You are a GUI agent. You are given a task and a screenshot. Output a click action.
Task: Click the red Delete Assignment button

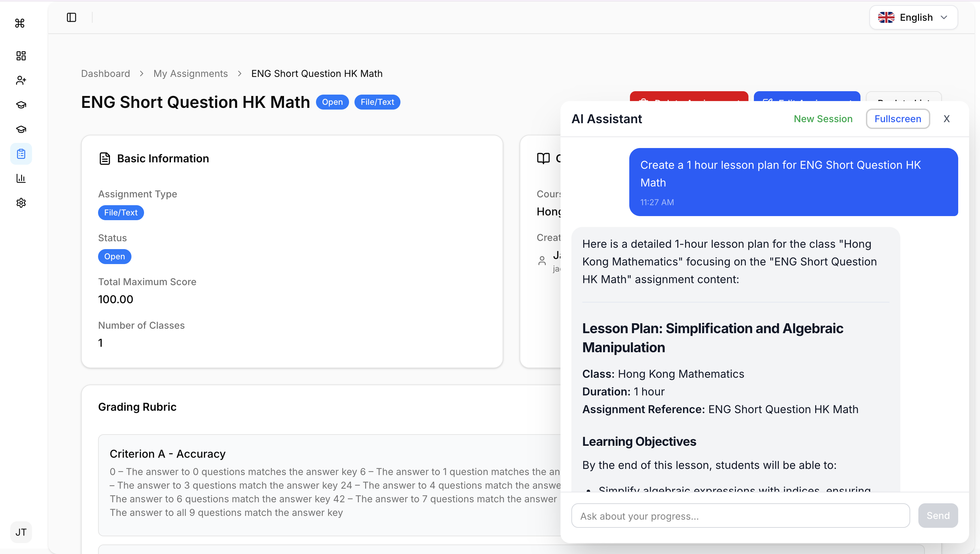689,97
